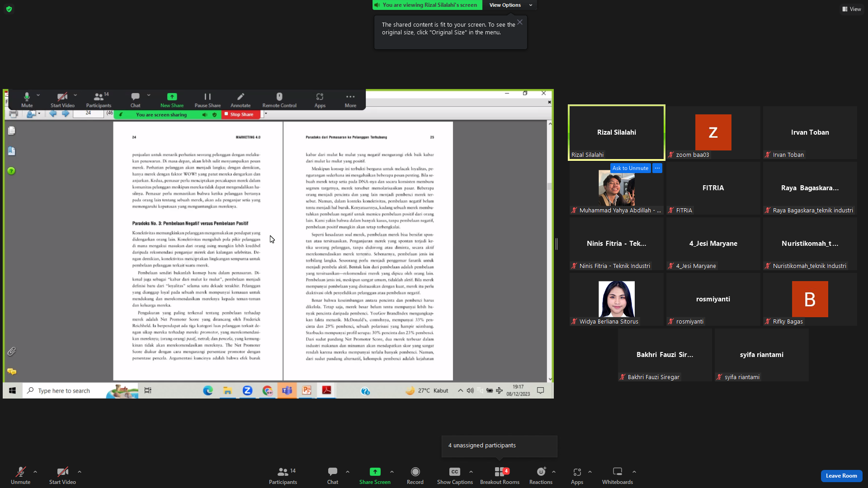Start Video in the bottom meeting toolbar
This screenshot has width=868, height=488.
click(62, 476)
